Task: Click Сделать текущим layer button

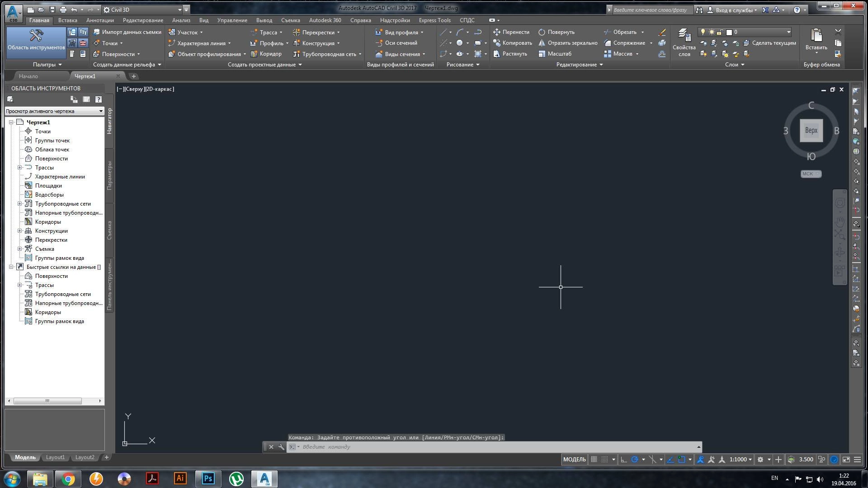Action: [x=769, y=43]
